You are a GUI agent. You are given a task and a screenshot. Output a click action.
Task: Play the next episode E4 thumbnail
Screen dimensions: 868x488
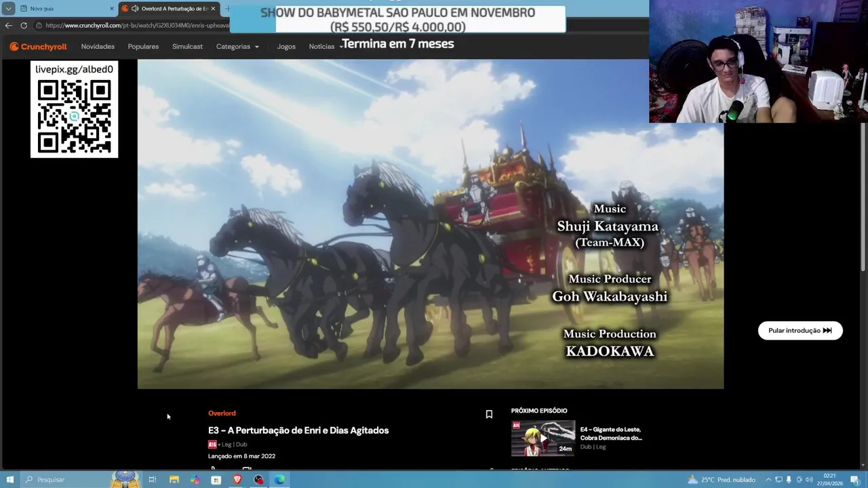click(542, 438)
